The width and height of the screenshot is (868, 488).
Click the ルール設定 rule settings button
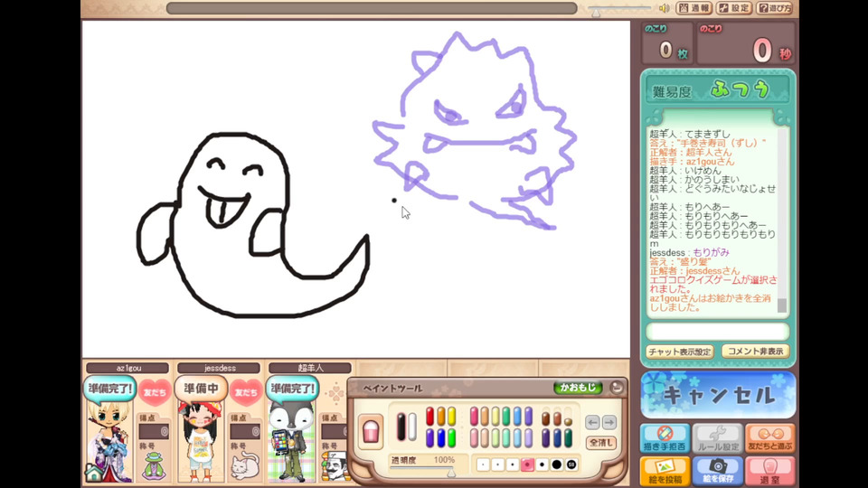(717, 439)
